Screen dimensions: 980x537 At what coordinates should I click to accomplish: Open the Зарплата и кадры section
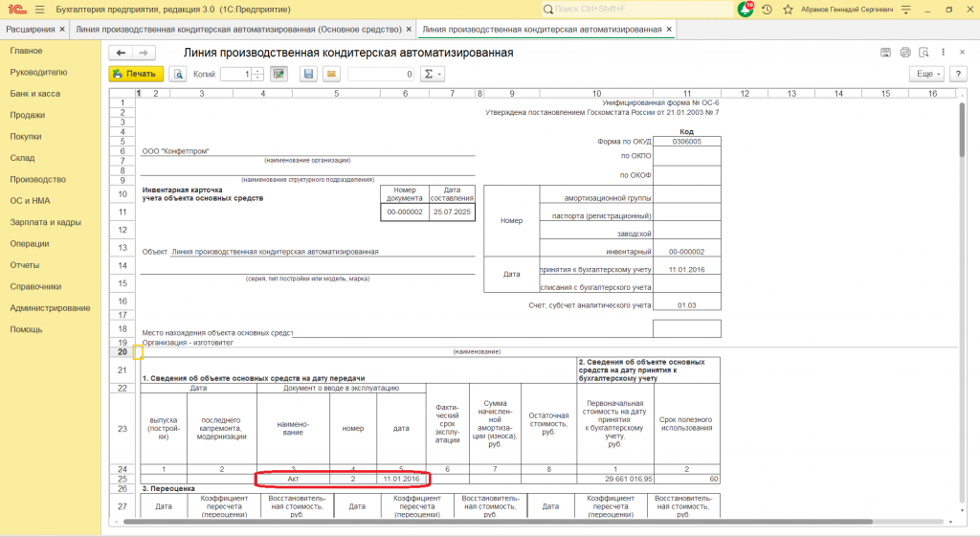[x=46, y=222]
